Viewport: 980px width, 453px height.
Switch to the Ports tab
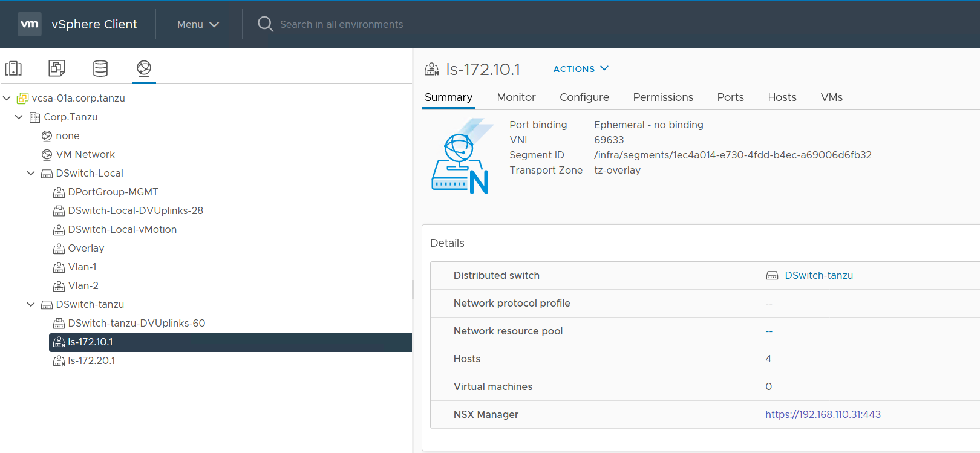(730, 97)
